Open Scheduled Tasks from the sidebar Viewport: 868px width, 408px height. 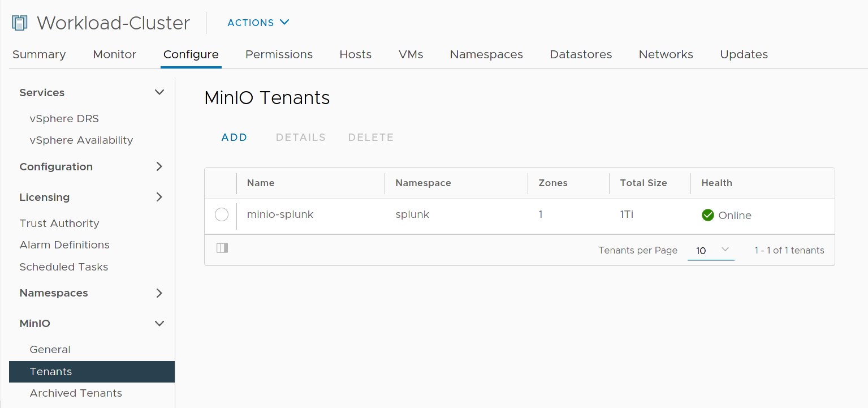pos(63,267)
